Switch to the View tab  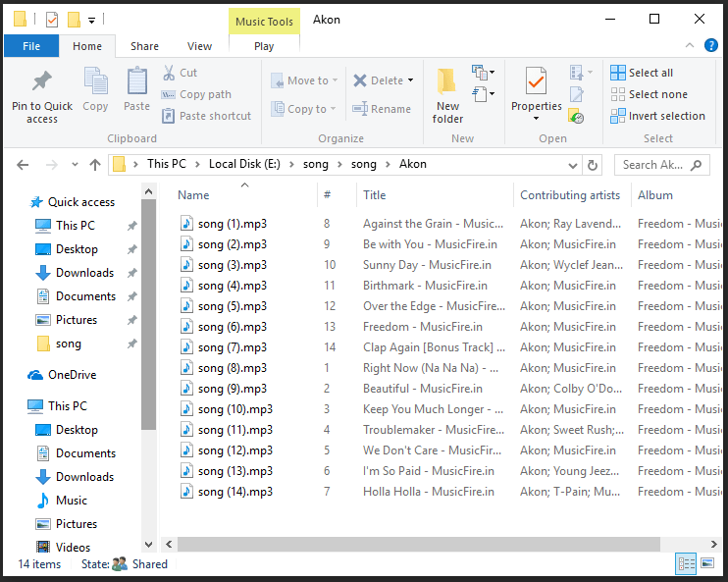point(199,46)
